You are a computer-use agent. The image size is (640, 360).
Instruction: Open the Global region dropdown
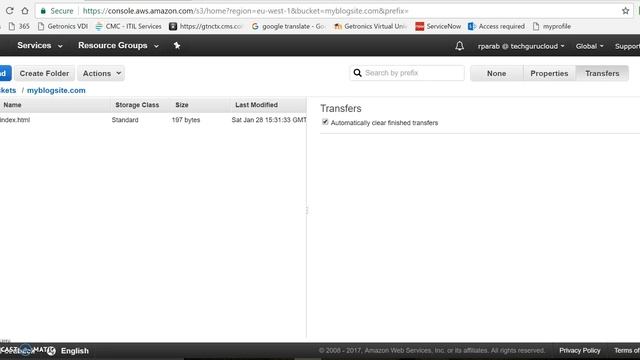[589, 46]
